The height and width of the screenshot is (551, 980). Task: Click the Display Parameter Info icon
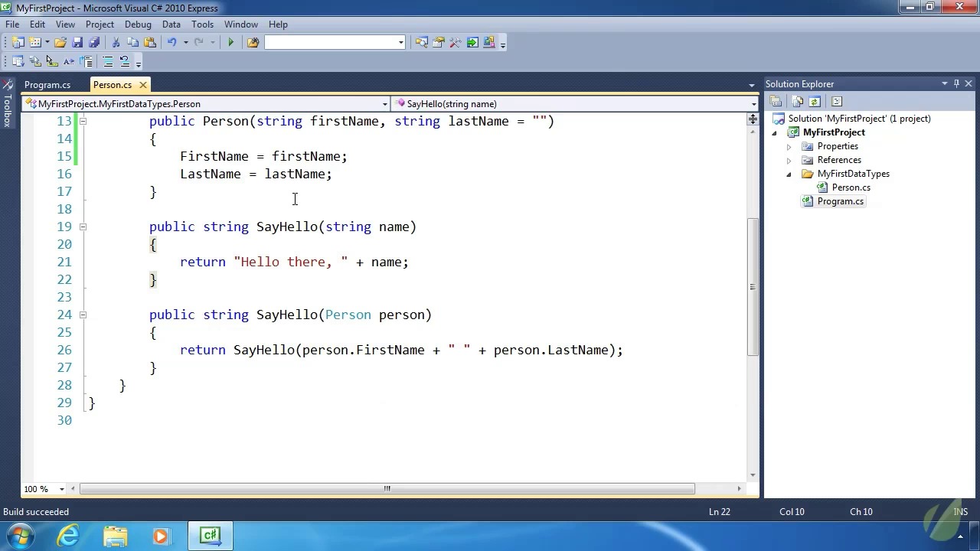click(x=35, y=62)
